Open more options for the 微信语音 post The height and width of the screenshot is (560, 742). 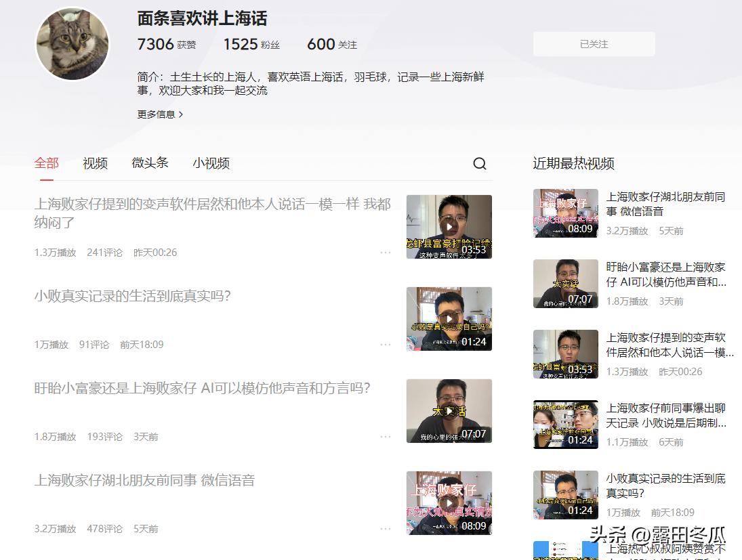click(386, 529)
